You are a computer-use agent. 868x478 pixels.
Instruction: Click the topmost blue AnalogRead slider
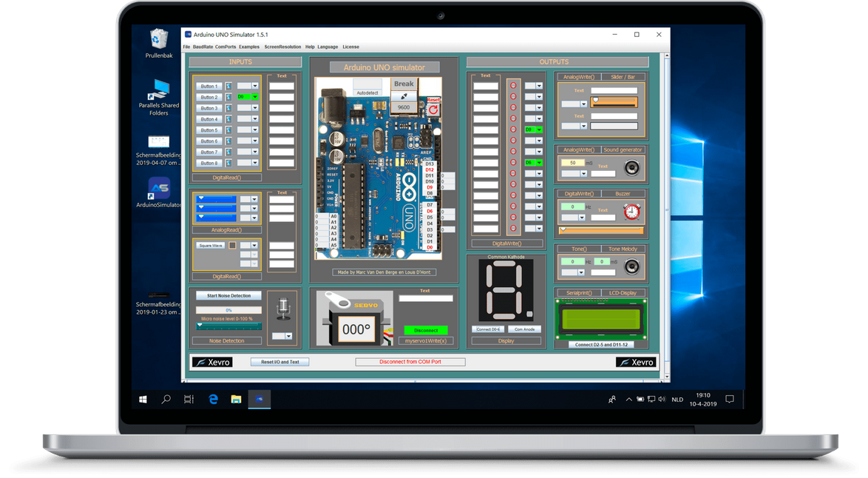217,199
